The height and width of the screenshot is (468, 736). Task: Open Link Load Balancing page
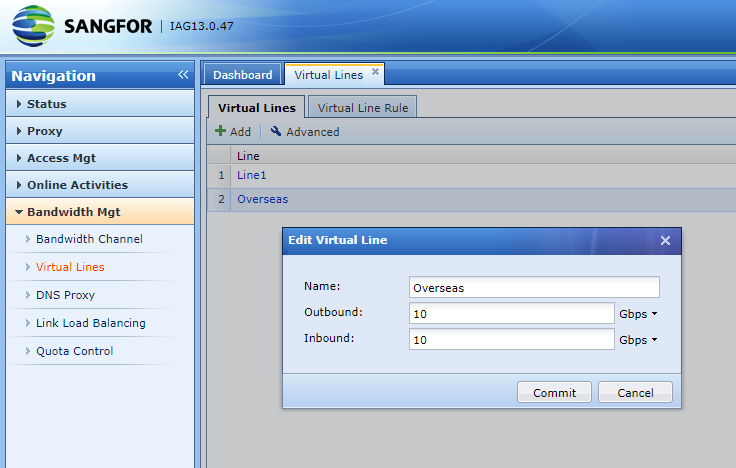91,323
